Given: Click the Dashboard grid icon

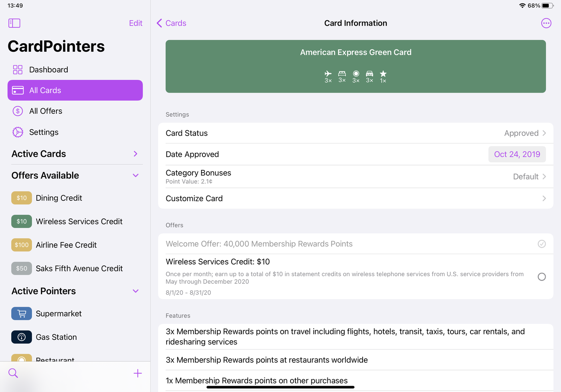Looking at the screenshot, I should tap(18, 70).
